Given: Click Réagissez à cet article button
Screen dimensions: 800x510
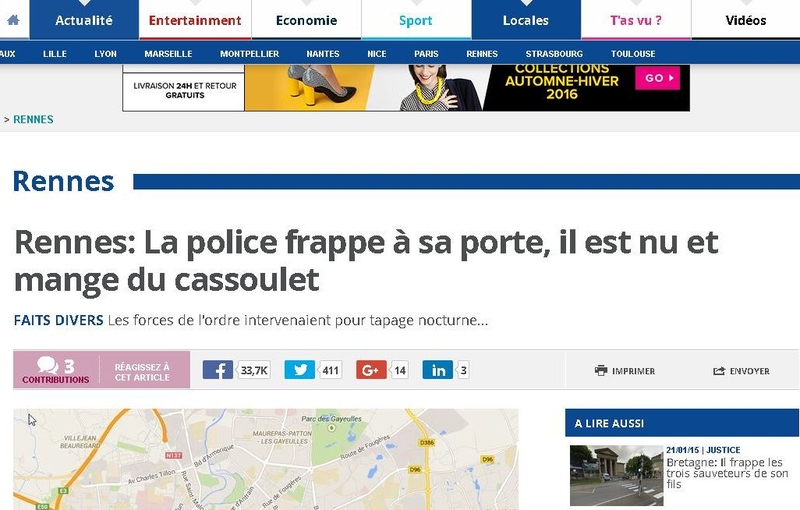Looking at the screenshot, I should coord(142,372).
